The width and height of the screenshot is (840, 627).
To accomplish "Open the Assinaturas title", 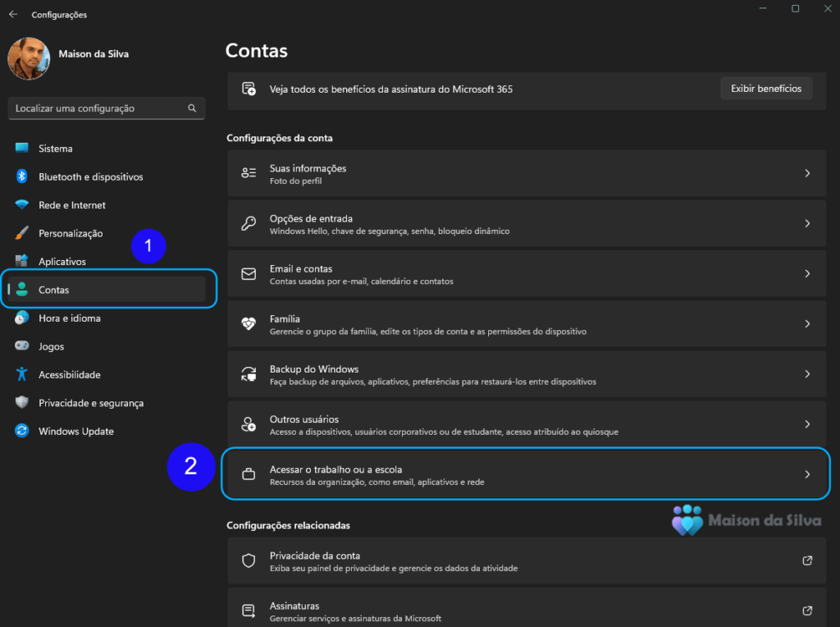I will [294, 606].
